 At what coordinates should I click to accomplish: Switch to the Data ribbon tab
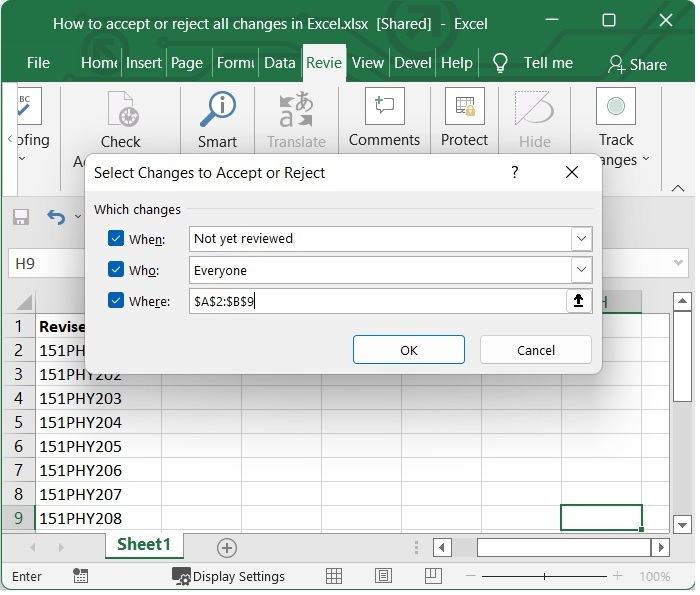279,63
